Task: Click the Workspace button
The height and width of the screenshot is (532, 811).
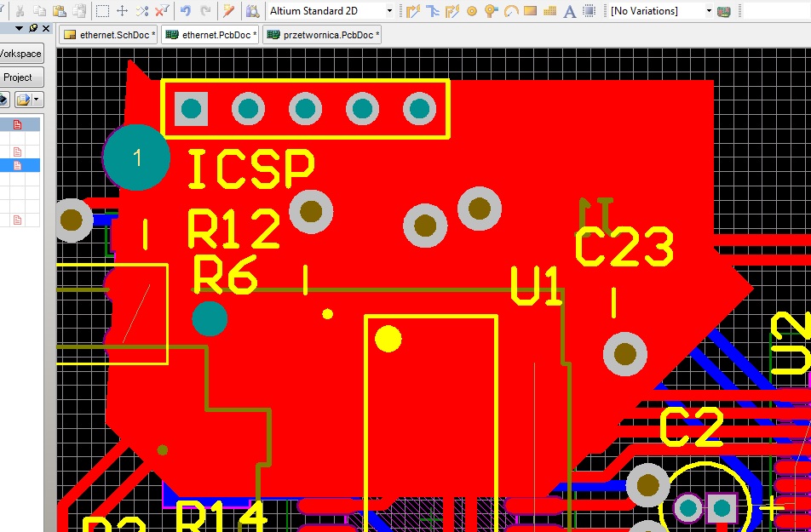Action: pyautogui.click(x=20, y=54)
